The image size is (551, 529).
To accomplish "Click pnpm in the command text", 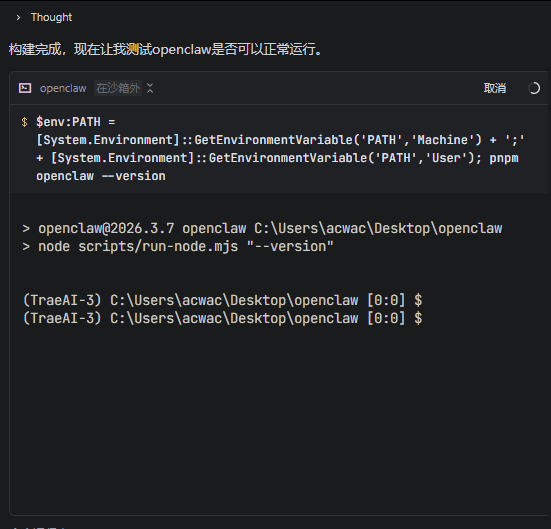I will [504, 158].
